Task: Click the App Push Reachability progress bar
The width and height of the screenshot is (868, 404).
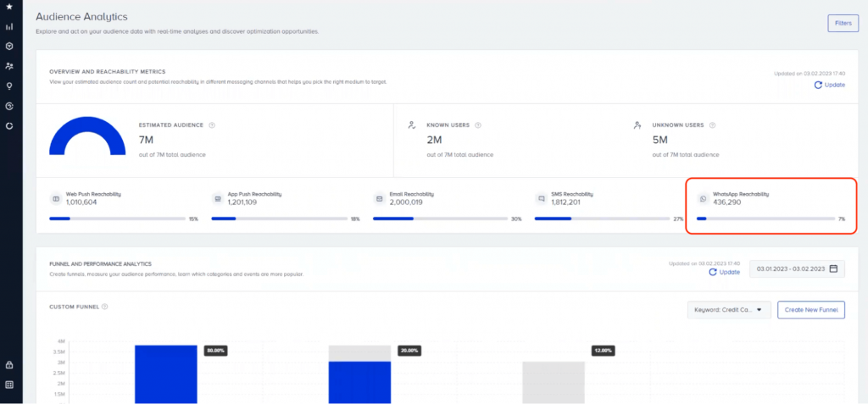Action: pos(280,219)
